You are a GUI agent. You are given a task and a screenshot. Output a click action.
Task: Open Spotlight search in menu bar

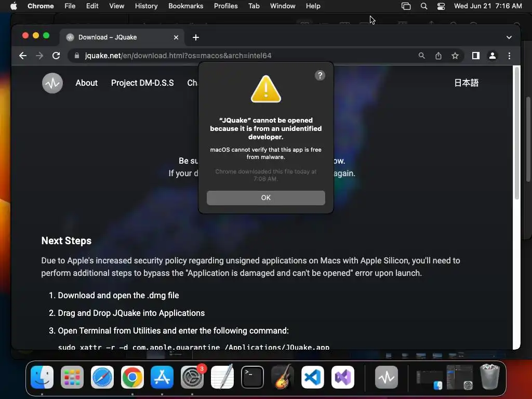coord(424,6)
